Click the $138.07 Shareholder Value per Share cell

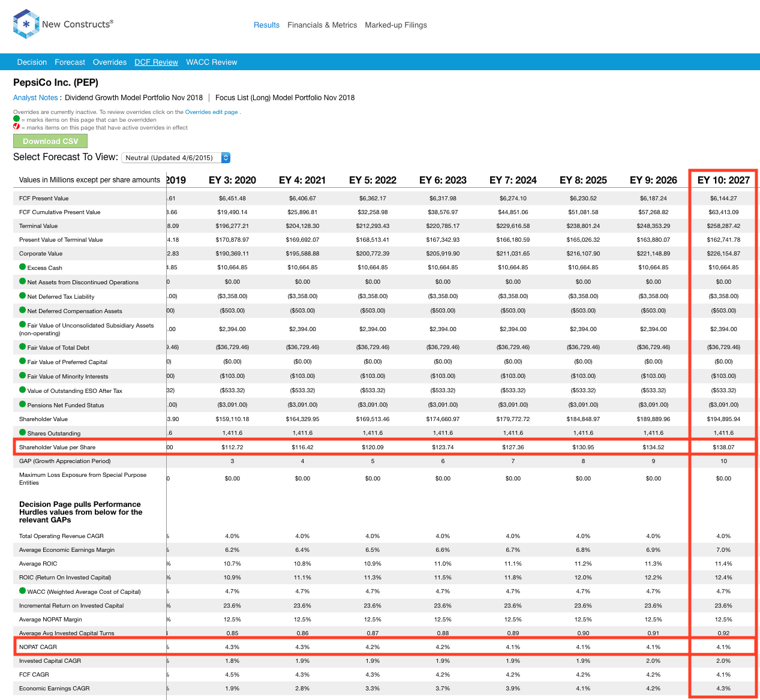tap(723, 447)
